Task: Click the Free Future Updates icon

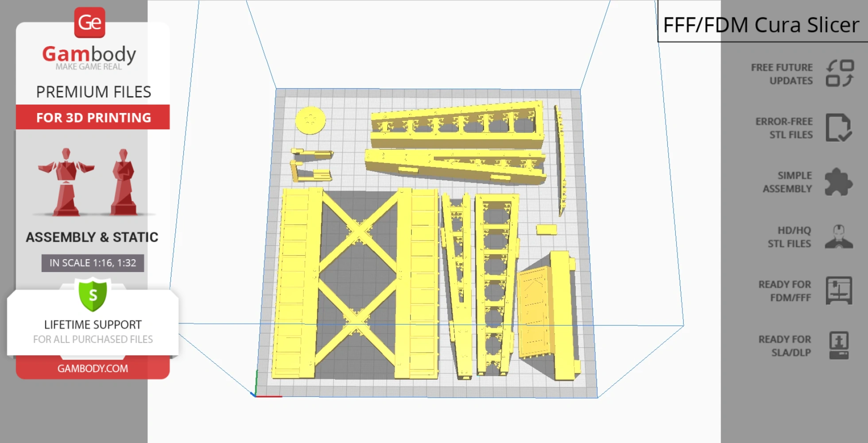Action: [x=839, y=74]
